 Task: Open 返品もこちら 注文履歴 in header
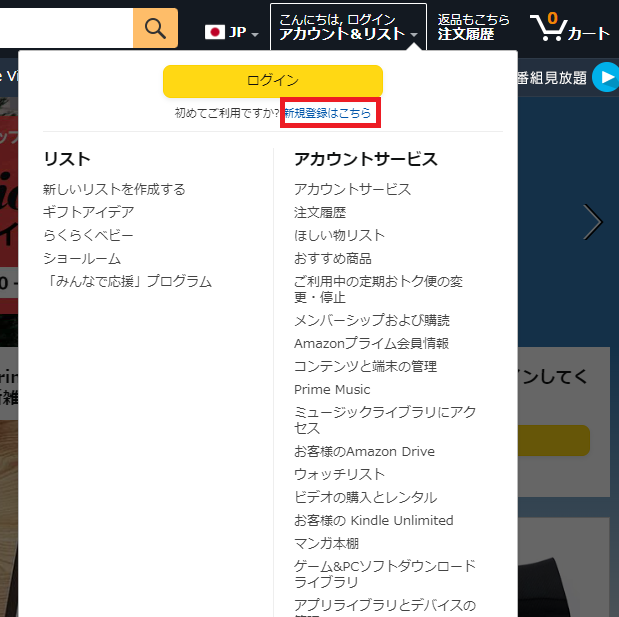[473, 27]
